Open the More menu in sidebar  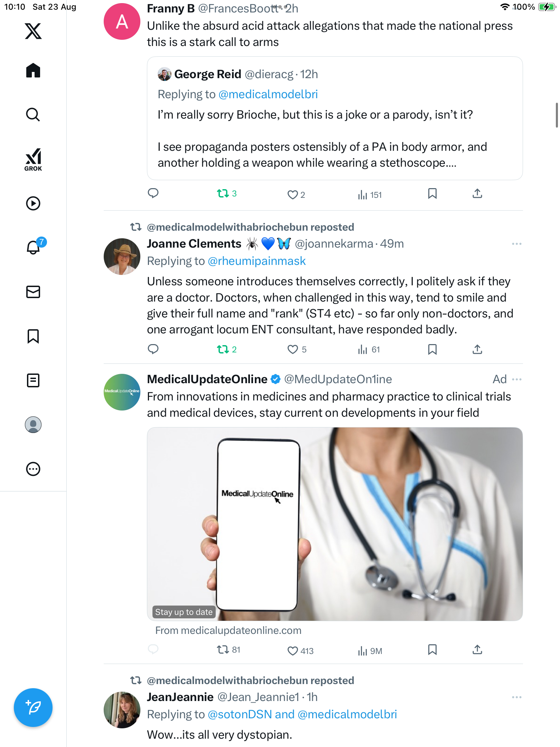(33, 469)
